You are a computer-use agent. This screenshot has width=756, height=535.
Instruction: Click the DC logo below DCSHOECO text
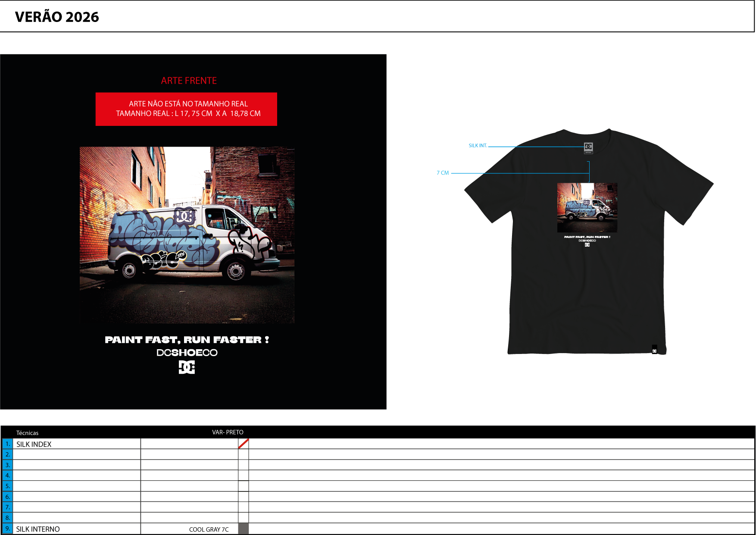[x=187, y=367]
